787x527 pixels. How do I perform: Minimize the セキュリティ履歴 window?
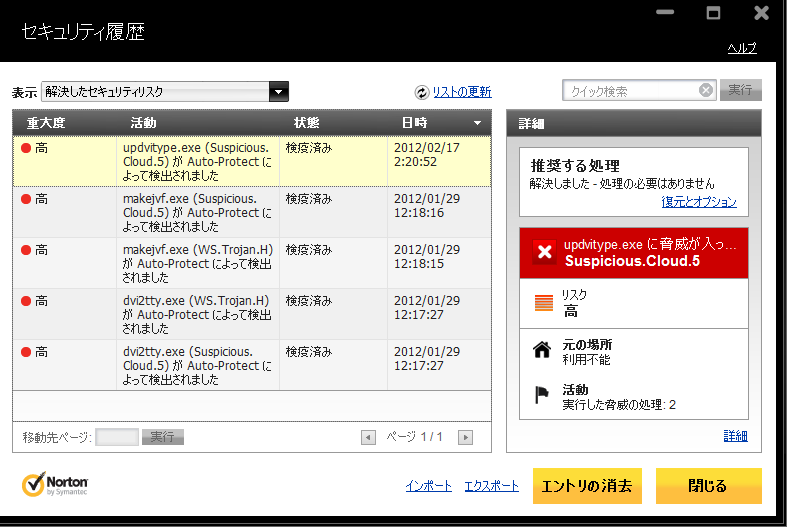click(x=665, y=12)
